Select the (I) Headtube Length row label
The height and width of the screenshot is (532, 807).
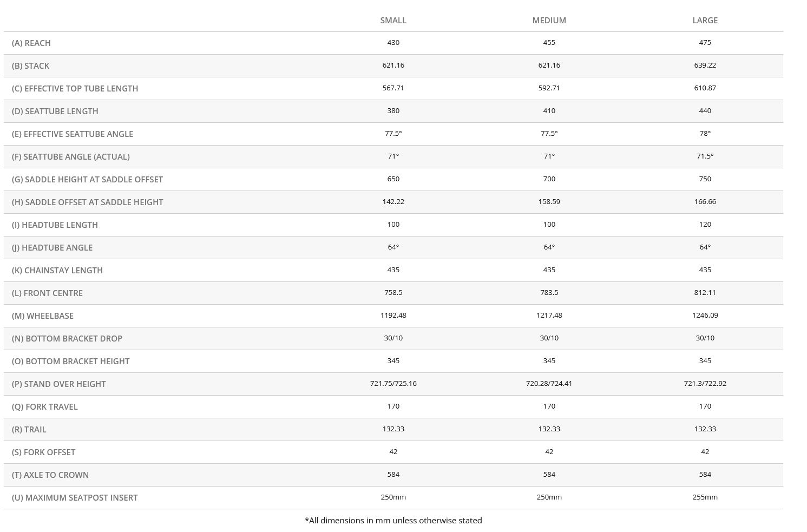(55, 225)
